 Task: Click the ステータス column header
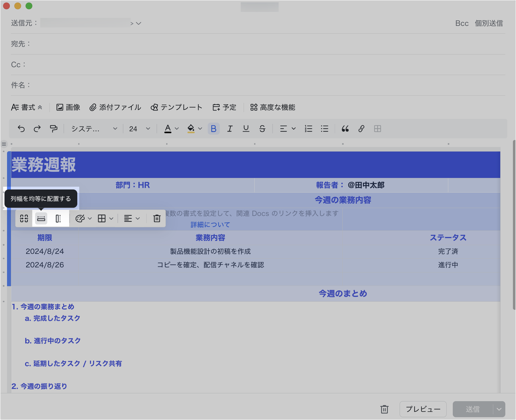tap(448, 238)
